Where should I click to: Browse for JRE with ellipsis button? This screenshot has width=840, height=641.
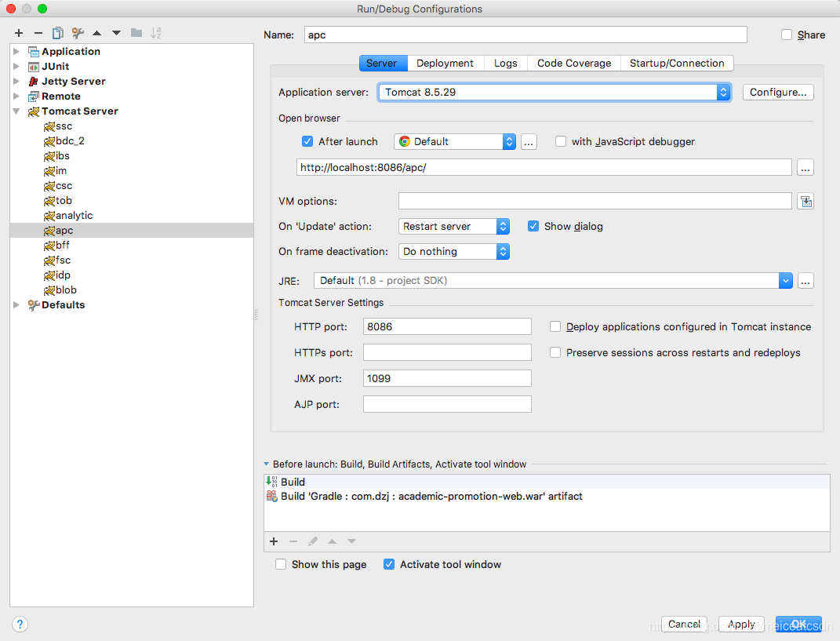tap(805, 281)
